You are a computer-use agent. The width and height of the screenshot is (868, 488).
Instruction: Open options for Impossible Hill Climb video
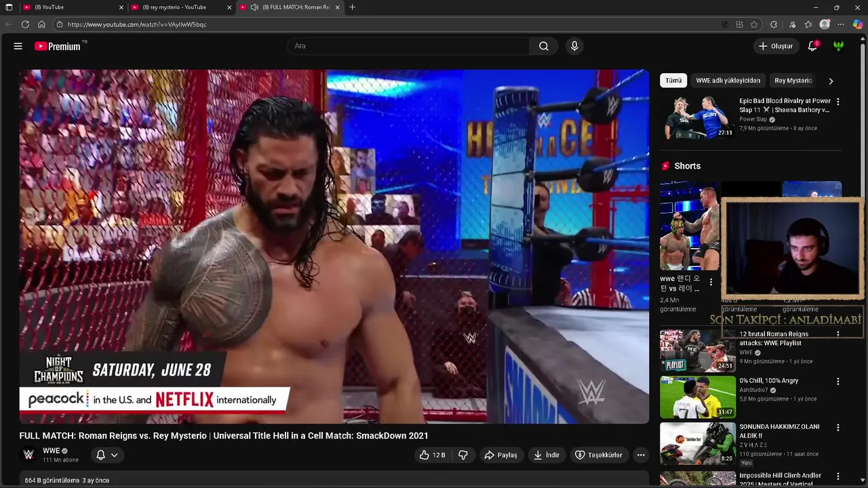point(838,476)
